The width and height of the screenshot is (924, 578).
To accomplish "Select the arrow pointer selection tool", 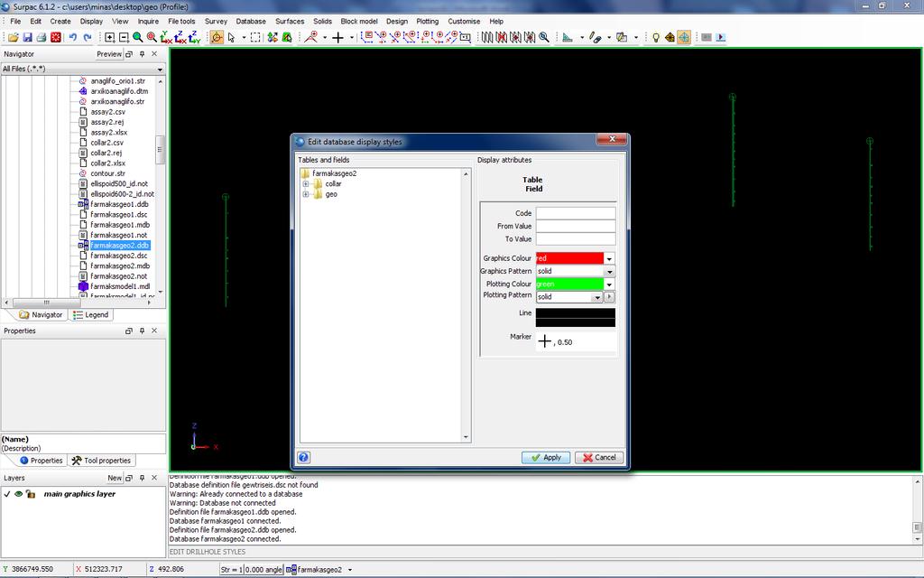I will (232, 37).
